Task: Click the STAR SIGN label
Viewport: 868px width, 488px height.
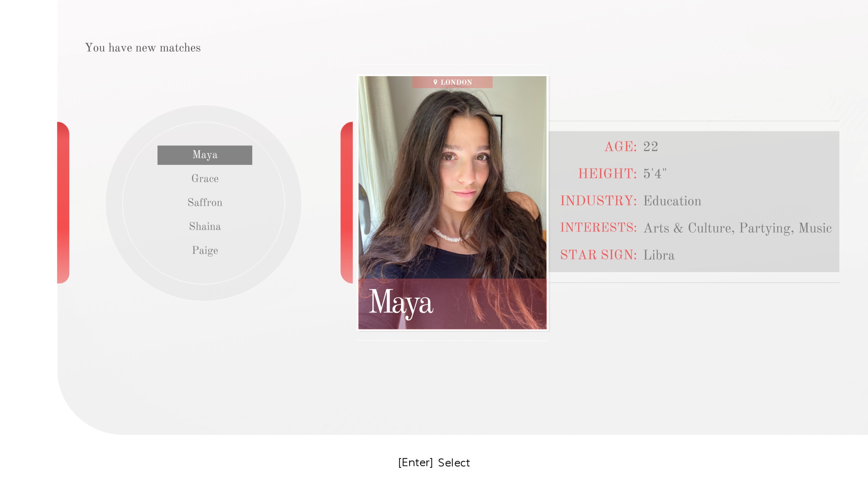Action: point(598,255)
